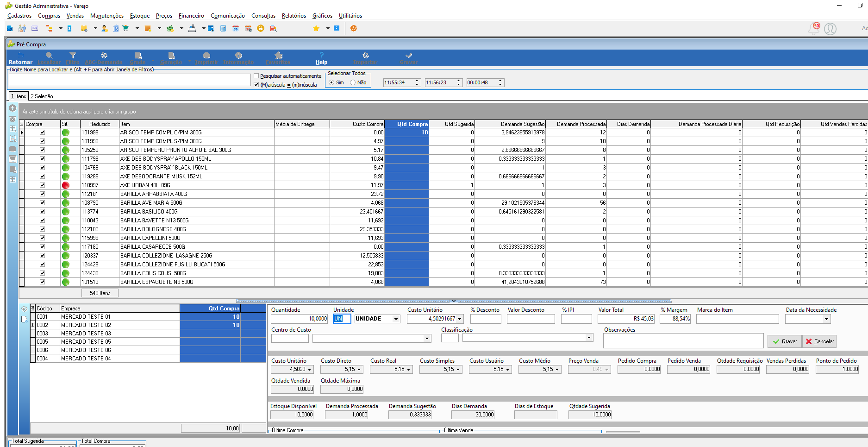Click the user profile avatar icon
The image size is (868, 447).
[831, 29]
